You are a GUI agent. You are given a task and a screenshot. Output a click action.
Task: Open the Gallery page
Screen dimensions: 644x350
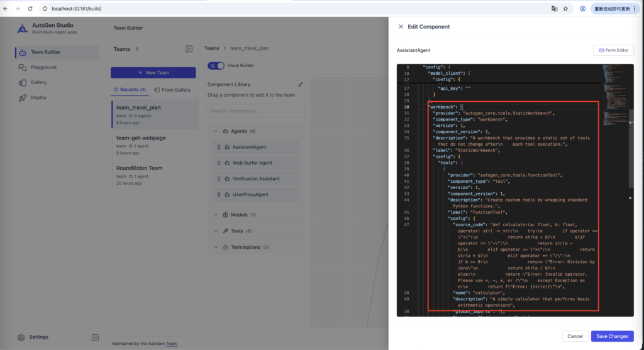pyautogui.click(x=38, y=82)
